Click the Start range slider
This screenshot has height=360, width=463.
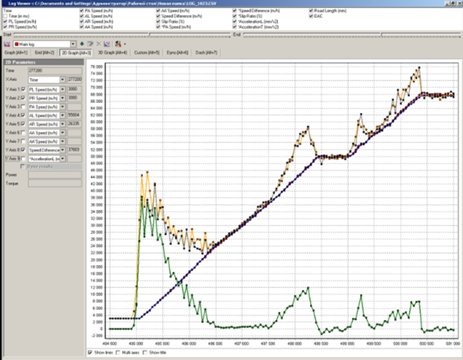(122, 34)
